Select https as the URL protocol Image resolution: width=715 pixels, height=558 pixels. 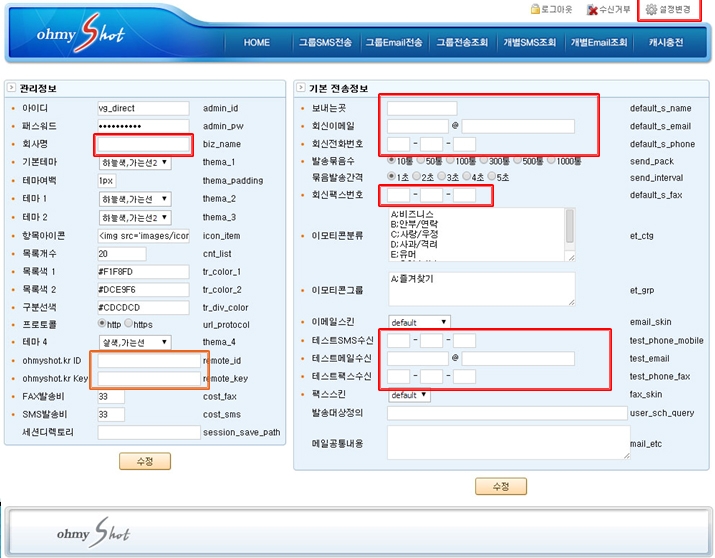tap(129, 324)
